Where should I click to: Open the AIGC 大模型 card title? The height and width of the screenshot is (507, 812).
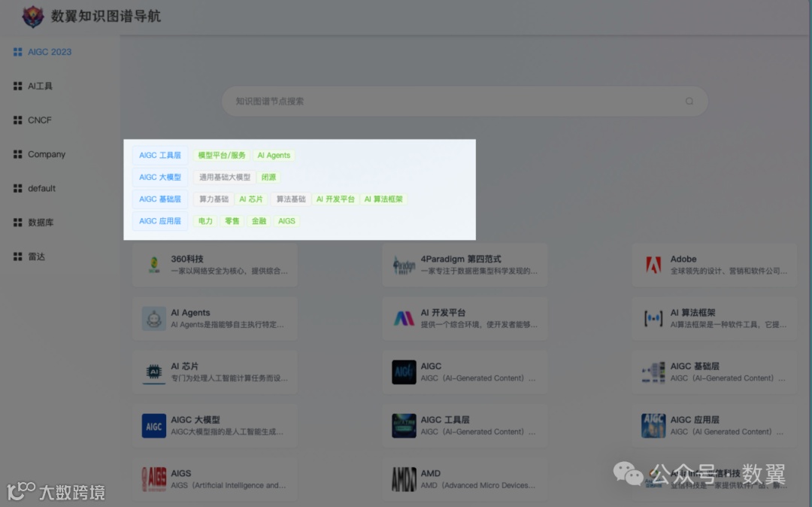click(x=195, y=420)
